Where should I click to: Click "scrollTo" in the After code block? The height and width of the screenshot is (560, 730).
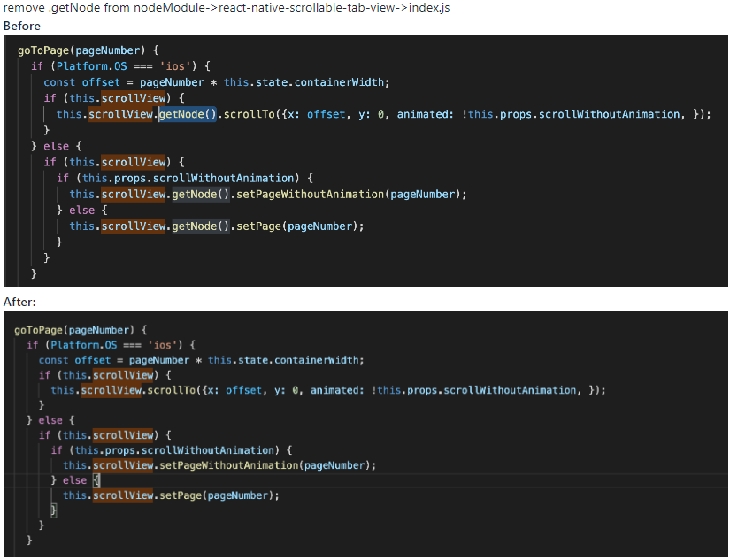pos(172,390)
